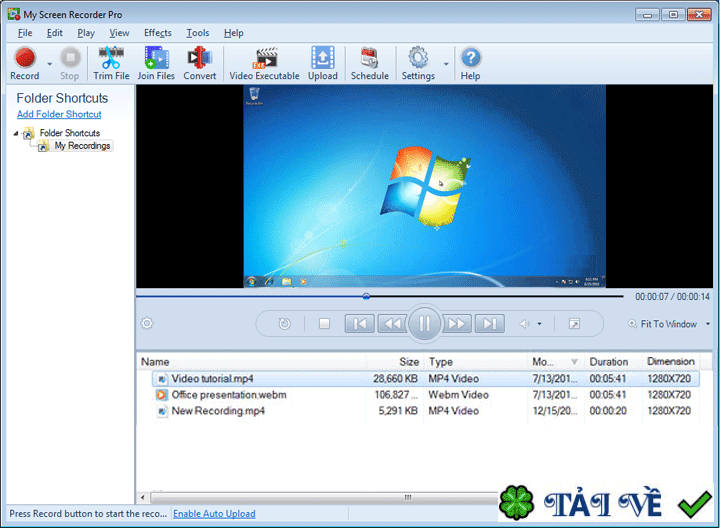720x528 pixels.
Task: Click the Enable Auto Upload link
Action: click(x=214, y=514)
